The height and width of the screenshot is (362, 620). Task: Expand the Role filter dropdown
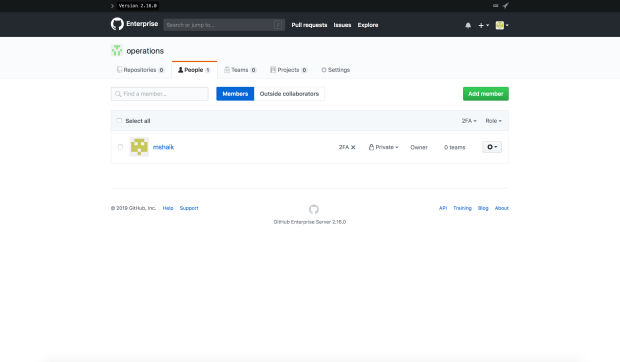tap(493, 121)
